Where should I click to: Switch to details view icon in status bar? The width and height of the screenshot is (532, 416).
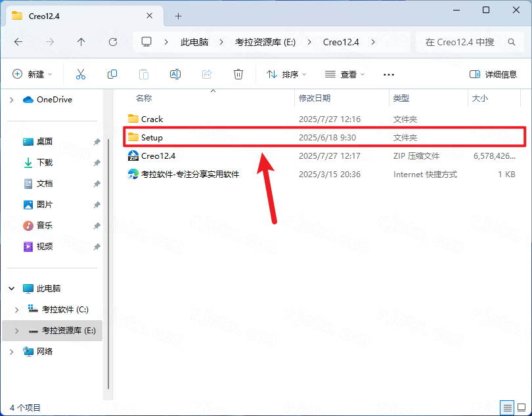click(x=507, y=407)
